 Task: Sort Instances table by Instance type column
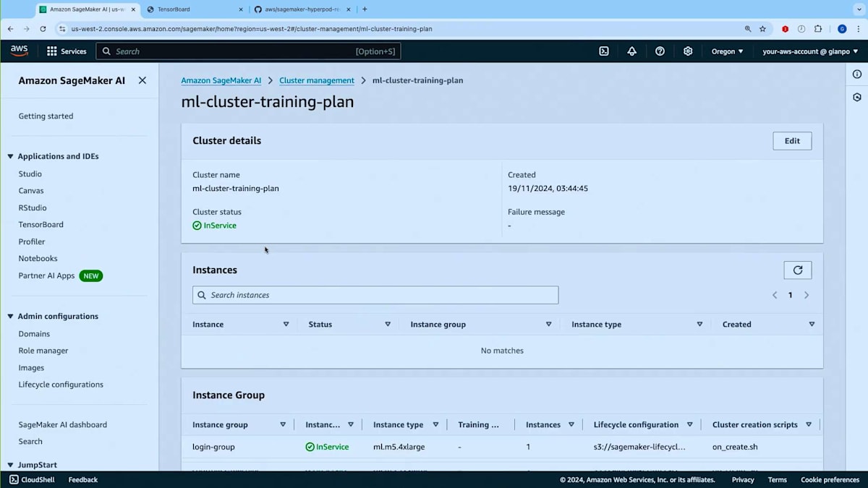point(699,324)
